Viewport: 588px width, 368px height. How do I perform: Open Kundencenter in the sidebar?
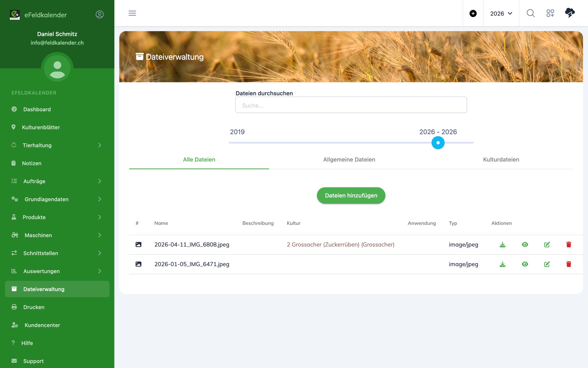pyautogui.click(x=57, y=325)
